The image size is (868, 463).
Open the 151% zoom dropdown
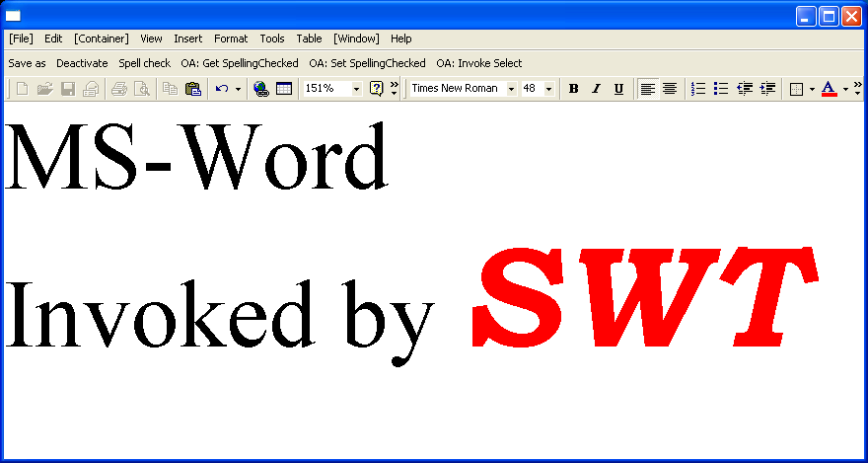pyautogui.click(x=356, y=89)
